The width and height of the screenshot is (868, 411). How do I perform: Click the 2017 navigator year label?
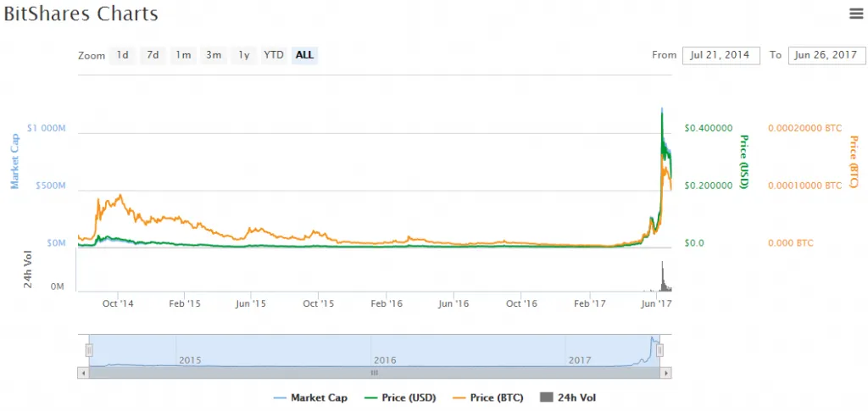point(580,360)
